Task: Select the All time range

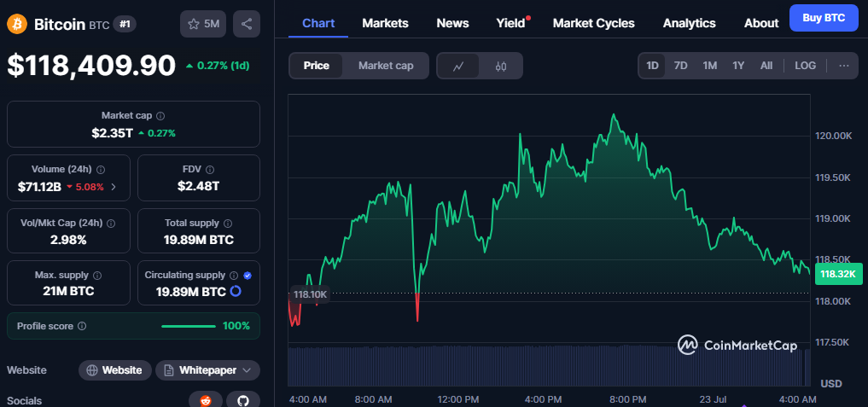Action: pos(766,66)
